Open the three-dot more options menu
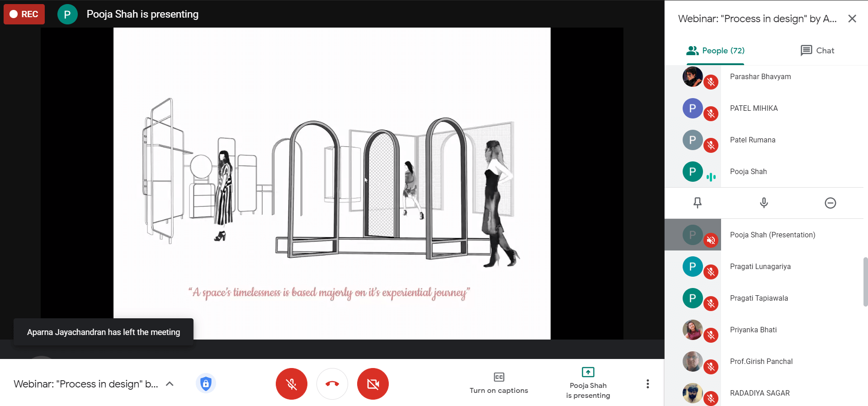This screenshot has width=868, height=406. [647, 384]
